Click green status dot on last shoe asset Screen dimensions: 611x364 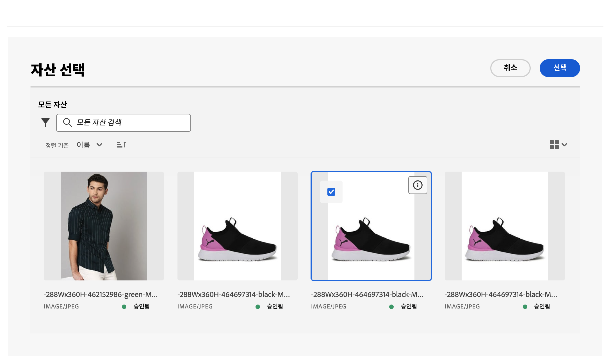tap(525, 307)
